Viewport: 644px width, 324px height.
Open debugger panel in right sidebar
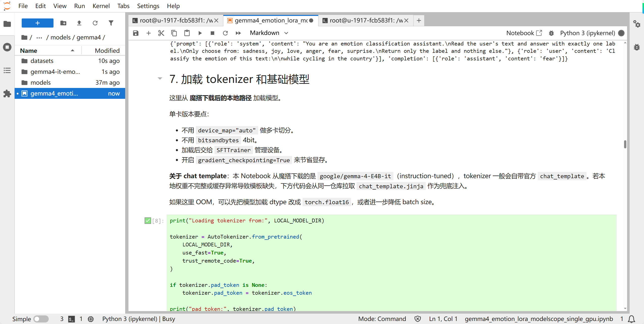pos(637,47)
